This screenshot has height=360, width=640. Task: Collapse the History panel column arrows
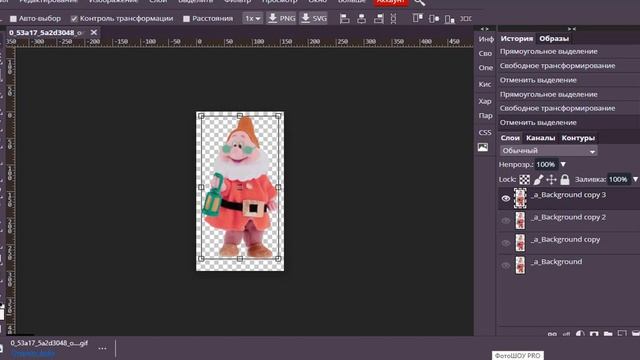click(x=572, y=29)
